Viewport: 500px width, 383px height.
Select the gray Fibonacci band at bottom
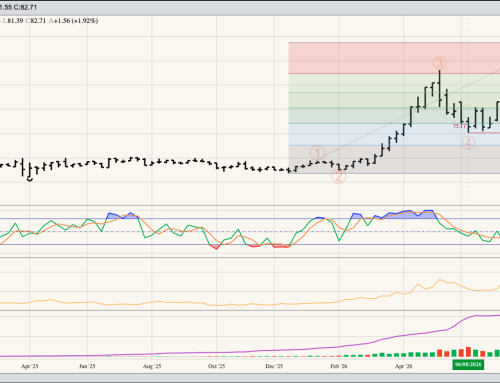(x=394, y=159)
